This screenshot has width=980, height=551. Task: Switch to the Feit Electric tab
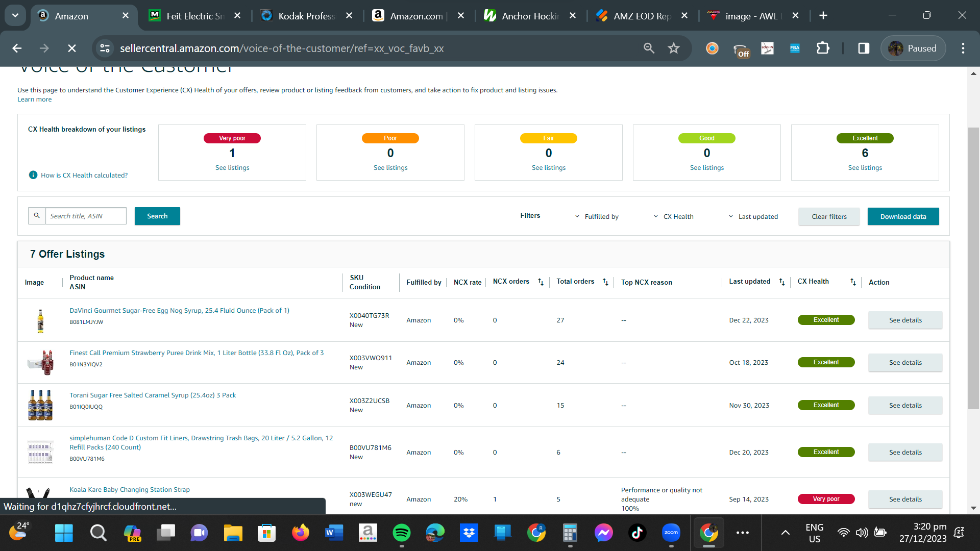click(x=195, y=16)
